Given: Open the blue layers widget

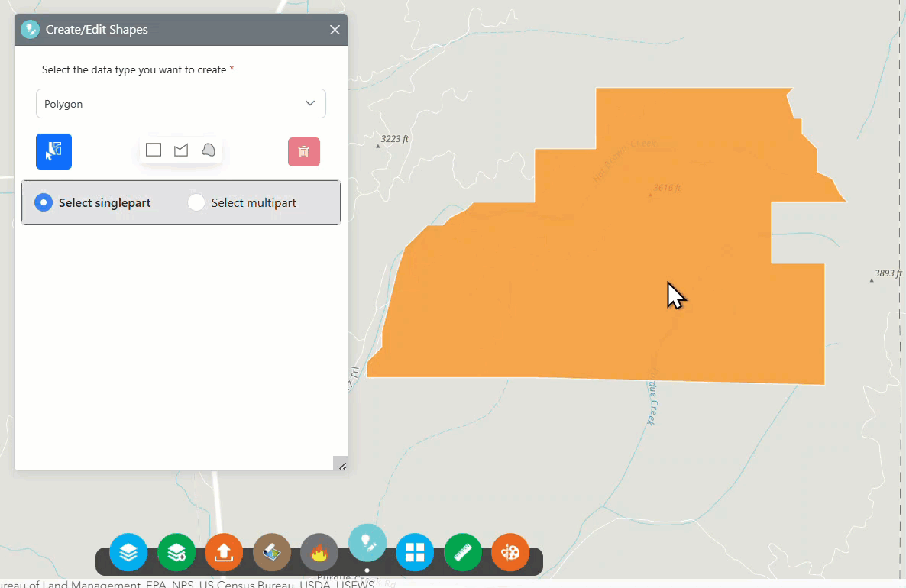Looking at the screenshot, I should 128,552.
